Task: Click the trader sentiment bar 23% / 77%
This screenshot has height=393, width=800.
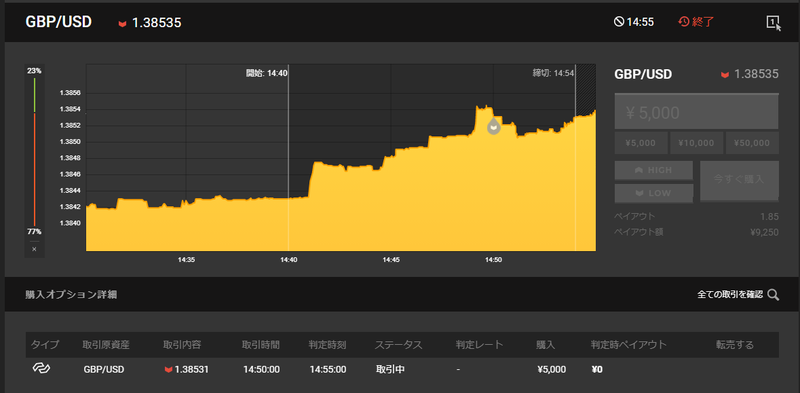Action: (x=34, y=152)
